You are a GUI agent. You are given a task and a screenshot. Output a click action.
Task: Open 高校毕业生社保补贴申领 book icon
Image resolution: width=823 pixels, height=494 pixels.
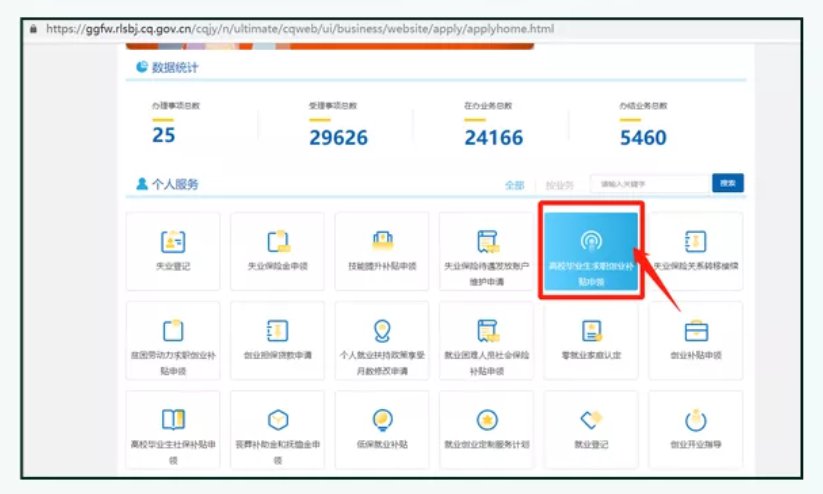point(174,420)
